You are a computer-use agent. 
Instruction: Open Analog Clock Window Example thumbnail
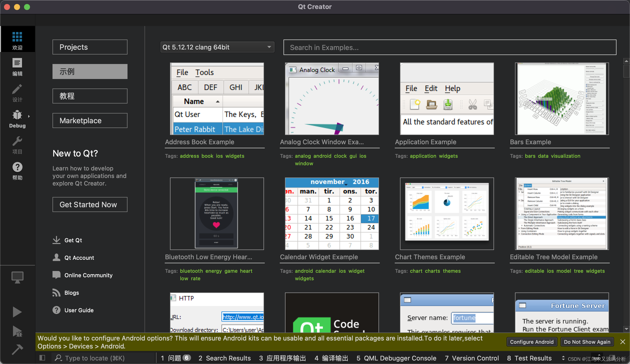[x=332, y=99]
